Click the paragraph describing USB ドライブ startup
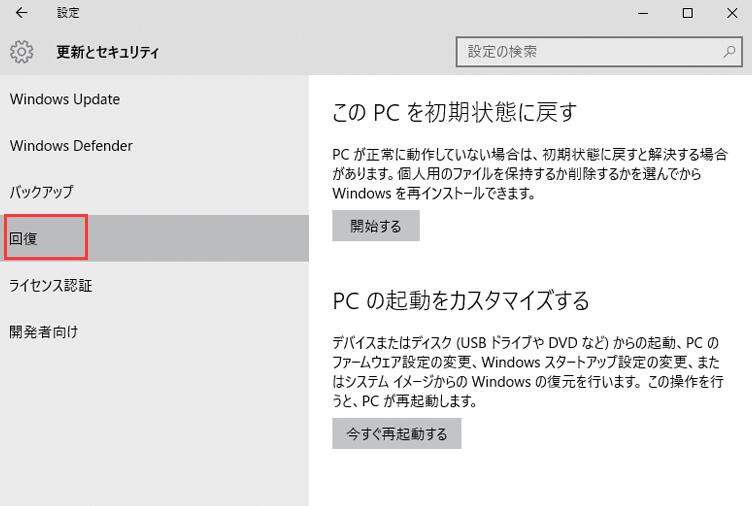752x506 pixels. tap(526, 372)
